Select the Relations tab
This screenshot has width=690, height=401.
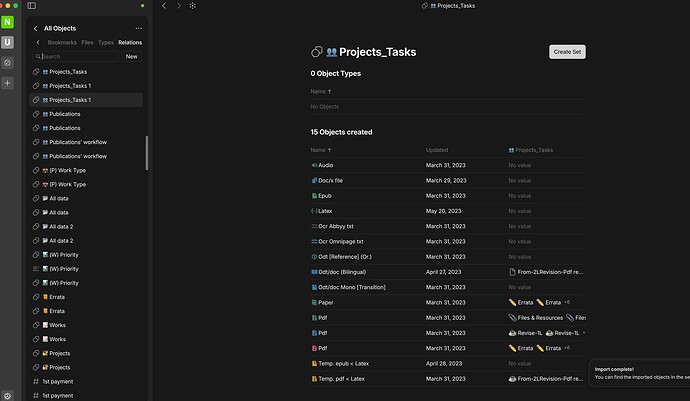click(130, 42)
